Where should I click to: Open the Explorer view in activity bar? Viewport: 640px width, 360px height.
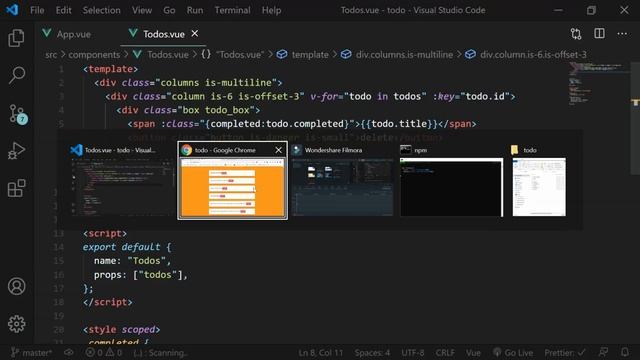point(16,38)
